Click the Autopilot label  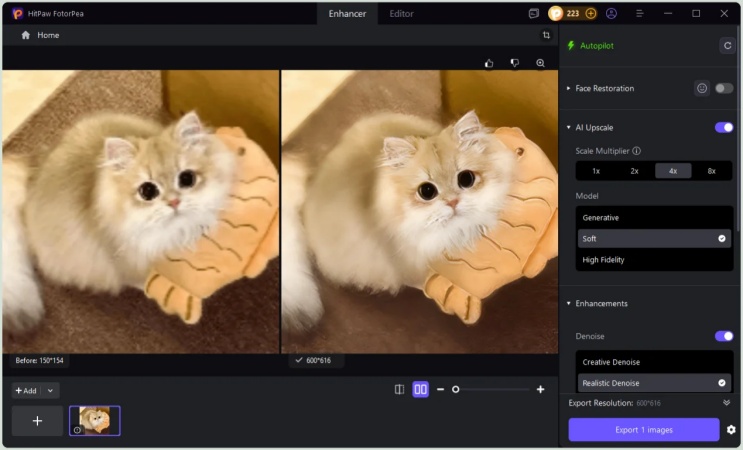(597, 45)
